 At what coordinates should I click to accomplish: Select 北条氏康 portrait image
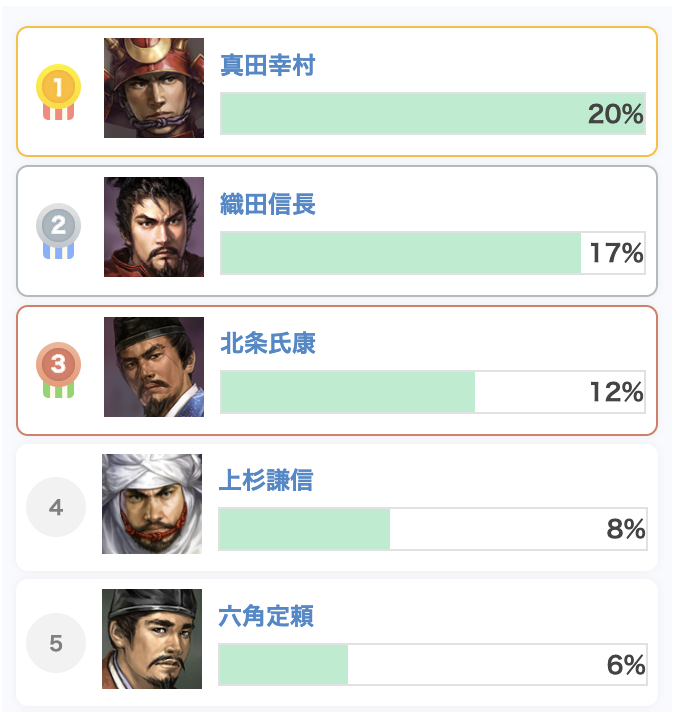(x=154, y=367)
